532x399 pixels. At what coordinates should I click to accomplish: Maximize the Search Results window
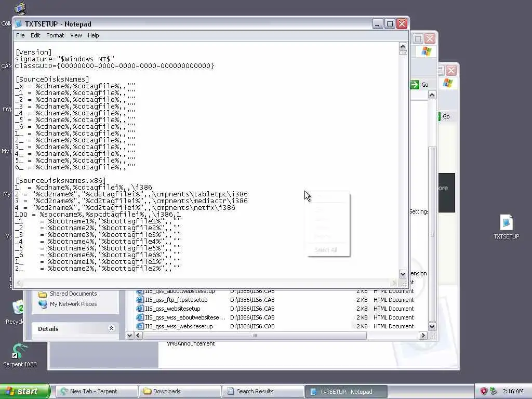point(418,38)
